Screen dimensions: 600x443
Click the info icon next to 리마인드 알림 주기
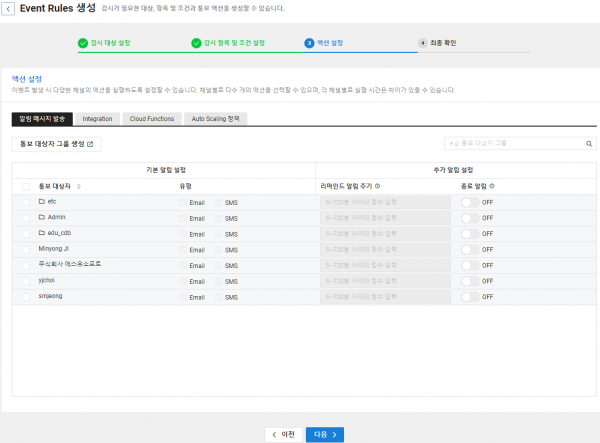377,186
